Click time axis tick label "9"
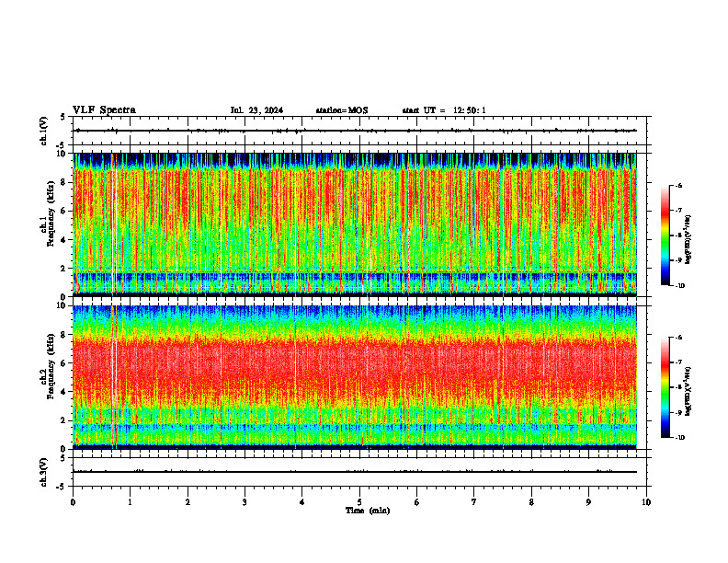 coord(588,502)
